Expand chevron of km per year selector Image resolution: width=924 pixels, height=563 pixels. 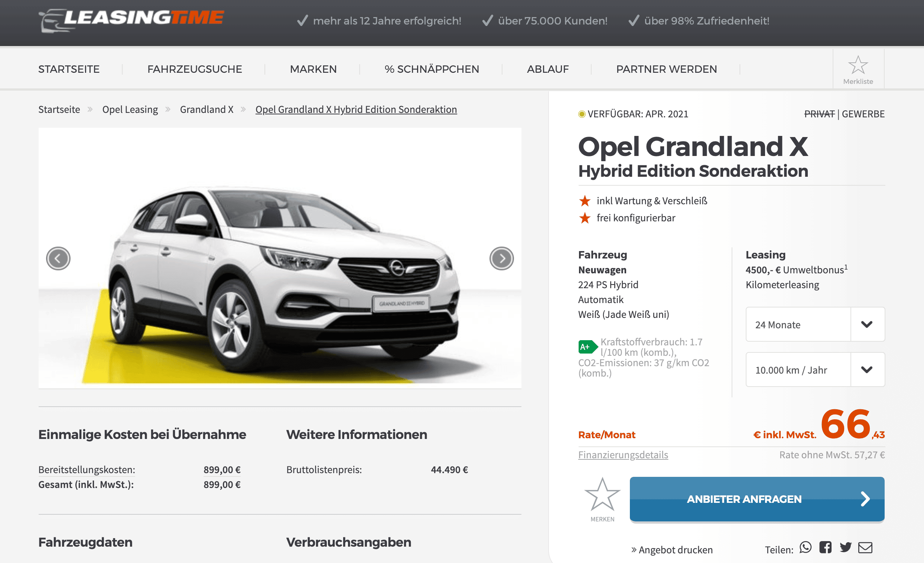pos(867,370)
